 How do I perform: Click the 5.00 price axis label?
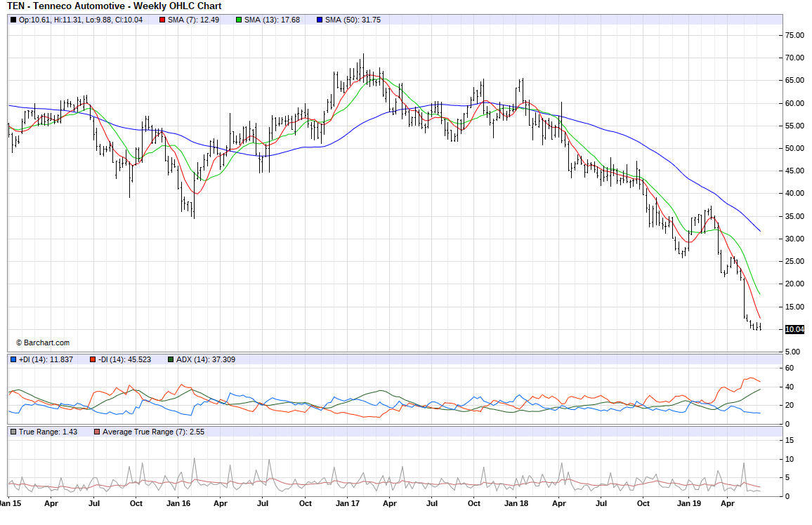pyautogui.click(x=793, y=352)
